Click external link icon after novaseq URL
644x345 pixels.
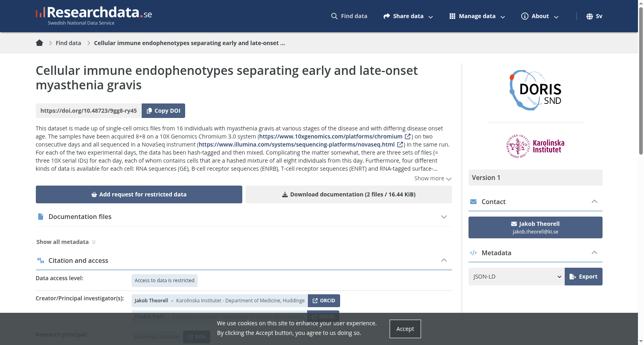[400, 145]
